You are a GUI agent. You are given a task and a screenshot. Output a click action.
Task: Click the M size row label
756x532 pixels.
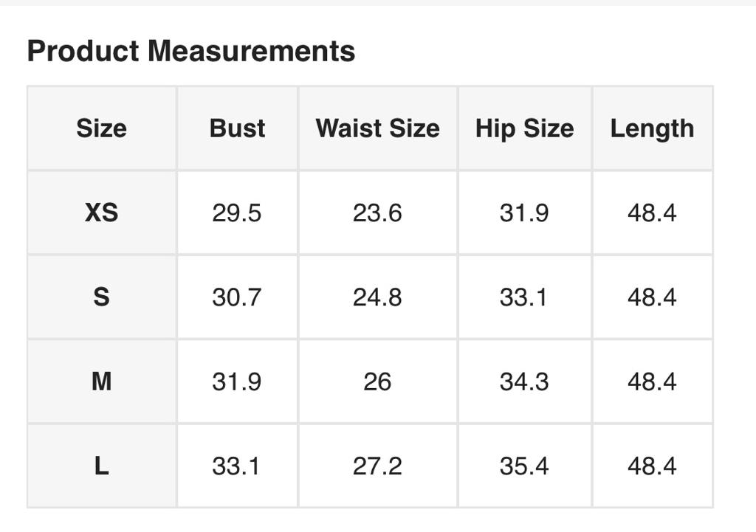coord(101,381)
